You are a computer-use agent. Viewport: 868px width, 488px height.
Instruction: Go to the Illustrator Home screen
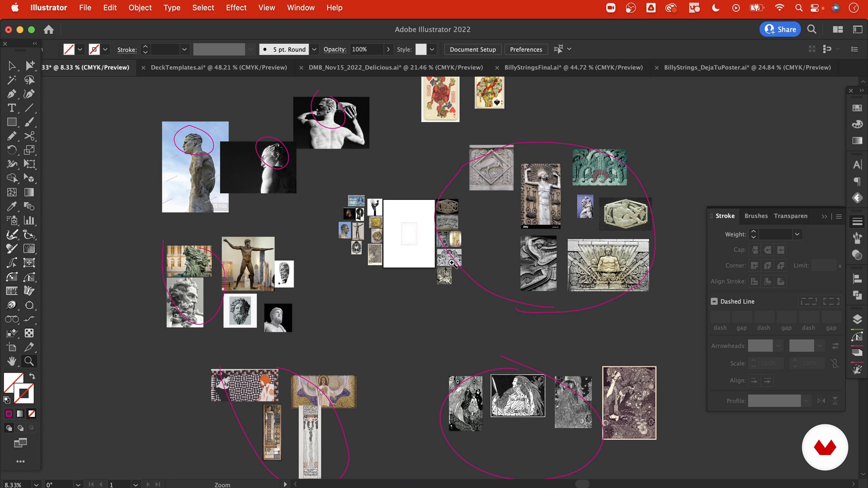coord(49,30)
